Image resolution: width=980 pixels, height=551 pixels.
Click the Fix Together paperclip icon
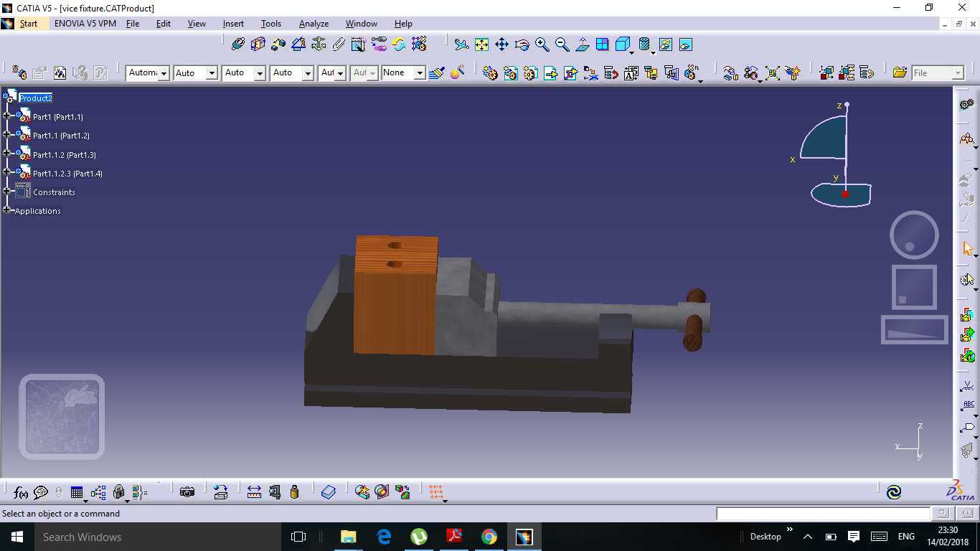pos(339,44)
